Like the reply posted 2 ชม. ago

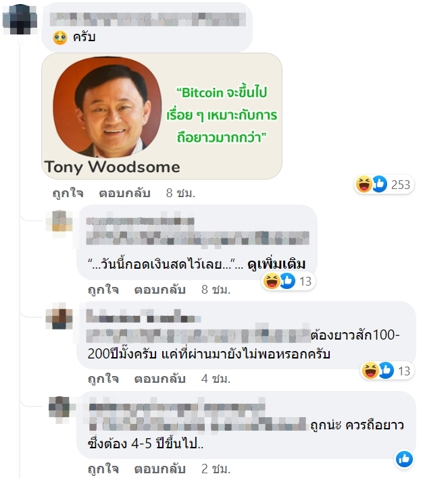(103, 469)
